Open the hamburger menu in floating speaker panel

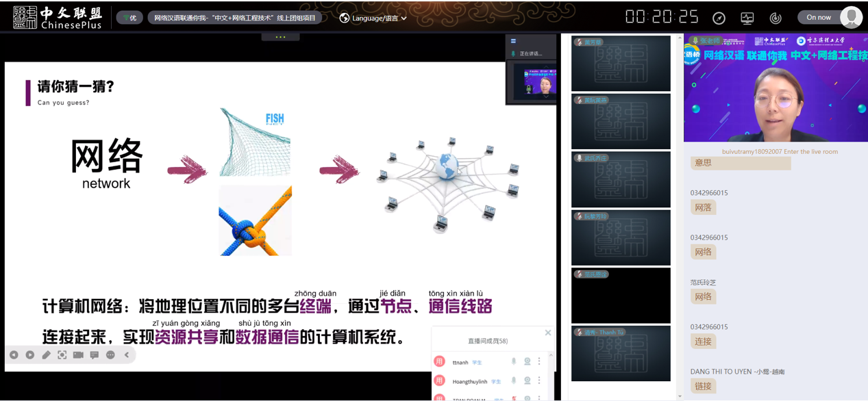coord(513,41)
